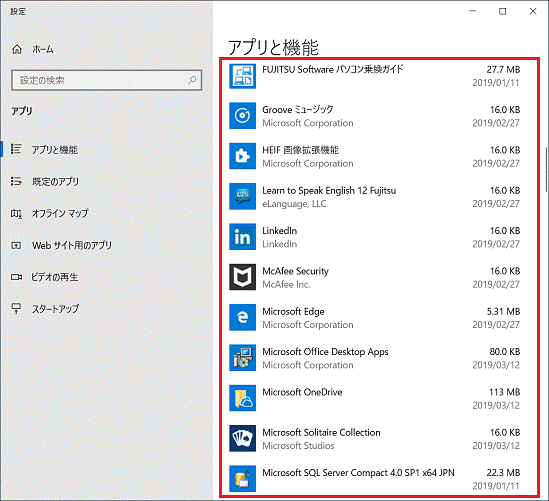Image resolution: width=549 pixels, height=501 pixels.
Task: Click the Web サイト用のアプリ sidebar icon
Action: [x=16, y=245]
